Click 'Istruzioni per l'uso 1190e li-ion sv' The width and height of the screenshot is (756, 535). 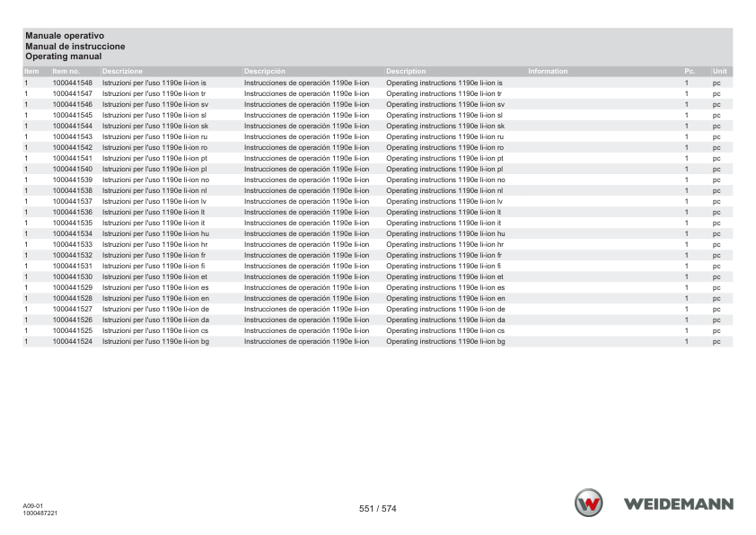coord(155,105)
